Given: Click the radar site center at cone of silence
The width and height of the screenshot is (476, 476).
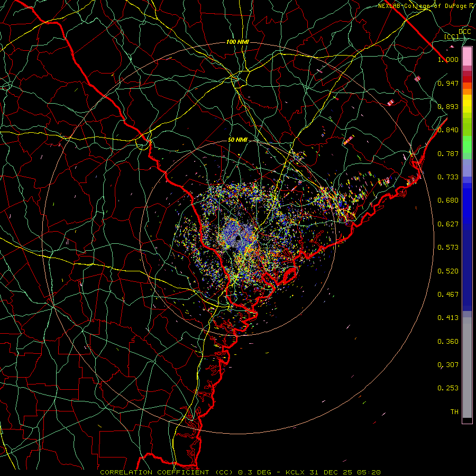Looking at the screenshot, I should pyautogui.click(x=238, y=239).
